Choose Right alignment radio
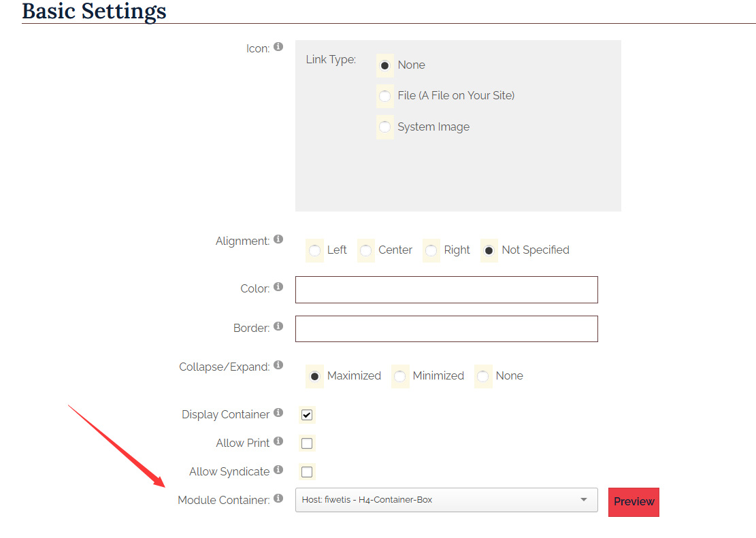 click(x=431, y=251)
